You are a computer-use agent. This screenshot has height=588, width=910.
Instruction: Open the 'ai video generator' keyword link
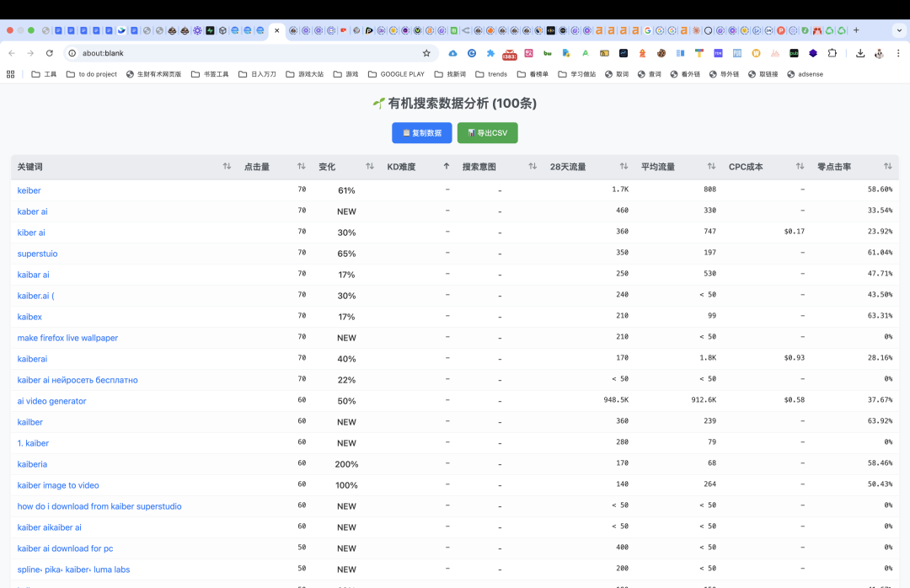pos(51,401)
